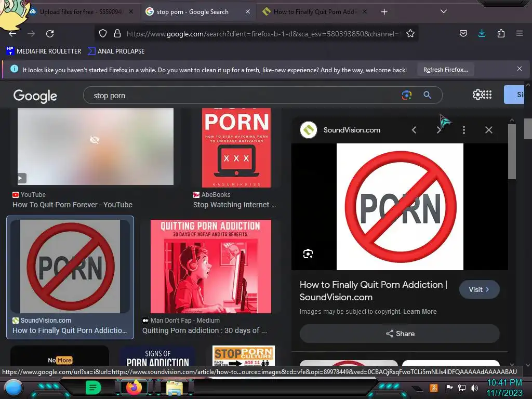Screen dimensions: 532x399
Task: Reload the page with the refresh icon
Action: point(50,34)
